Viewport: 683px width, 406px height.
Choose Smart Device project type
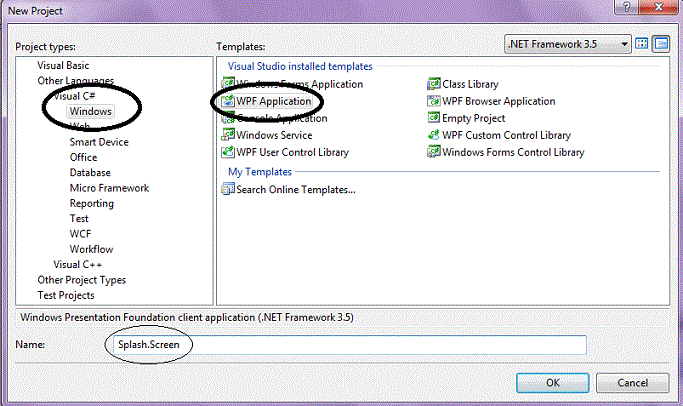tap(99, 142)
